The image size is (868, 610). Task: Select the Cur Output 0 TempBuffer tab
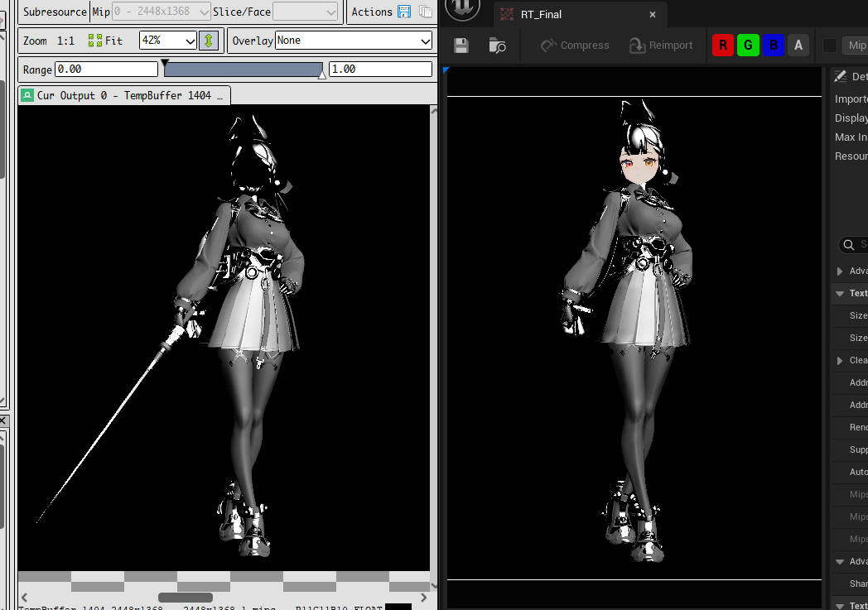(124, 95)
